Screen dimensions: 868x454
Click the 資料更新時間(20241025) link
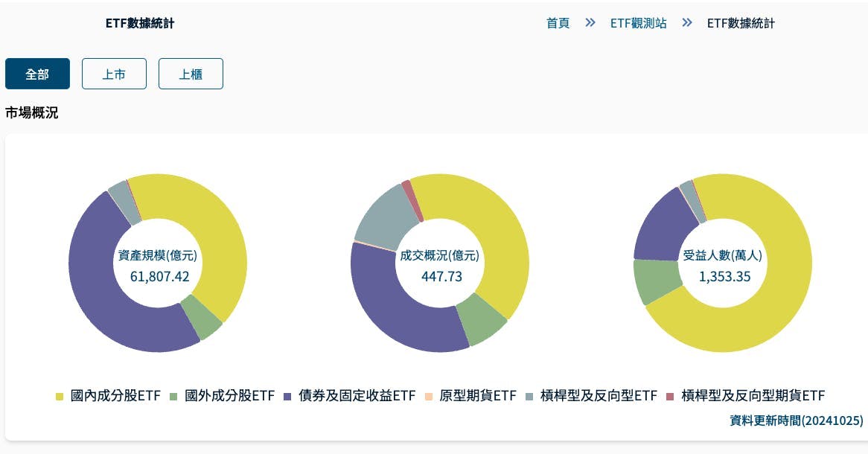pyautogui.click(x=797, y=421)
